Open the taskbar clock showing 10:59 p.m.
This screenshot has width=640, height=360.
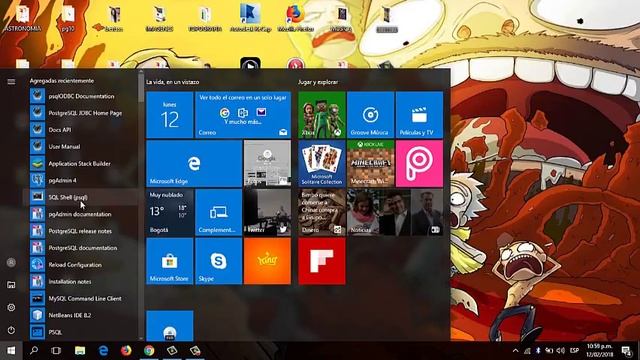pos(599,351)
